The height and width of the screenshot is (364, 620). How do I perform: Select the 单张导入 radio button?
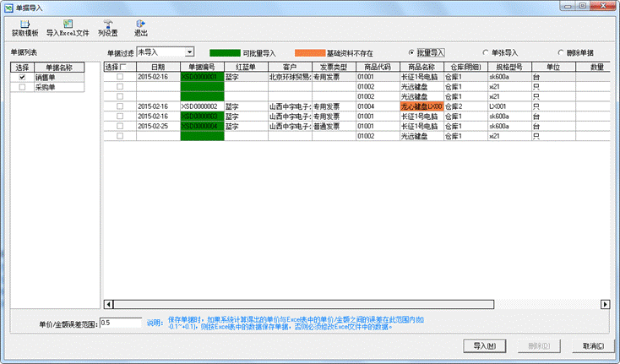pyautogui.click(x=486, y=52)
